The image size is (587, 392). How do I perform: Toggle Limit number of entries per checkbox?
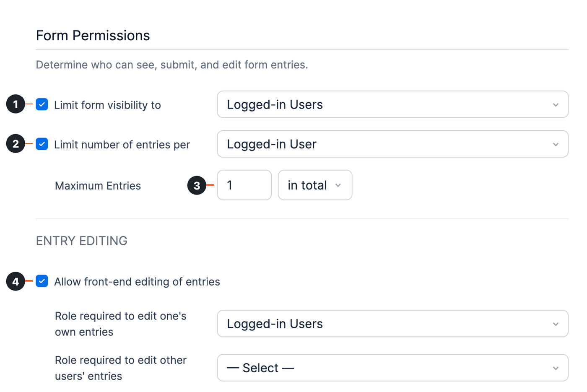pos(42,144)
